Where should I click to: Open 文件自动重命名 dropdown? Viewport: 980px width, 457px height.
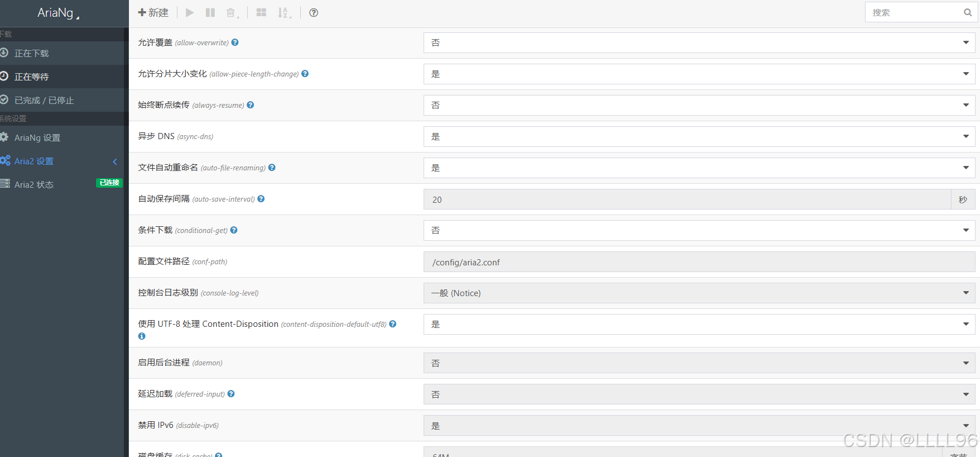[x=699, y=168]
